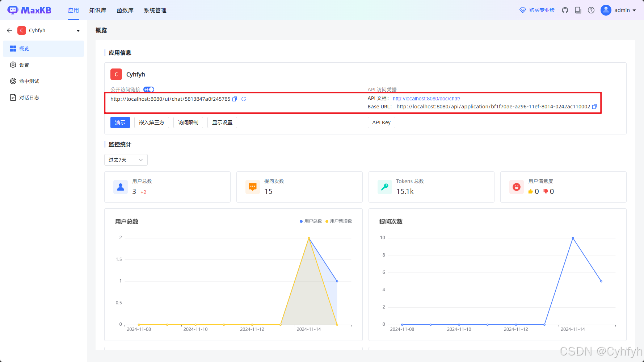Click the 嵌入第三方 button
The width and height of the screenshot is (644, 362).
[x=152, y=122]
